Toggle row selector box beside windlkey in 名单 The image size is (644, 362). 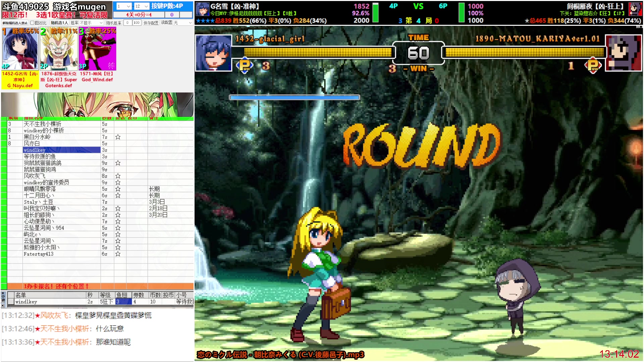click(x=11, y=302)
